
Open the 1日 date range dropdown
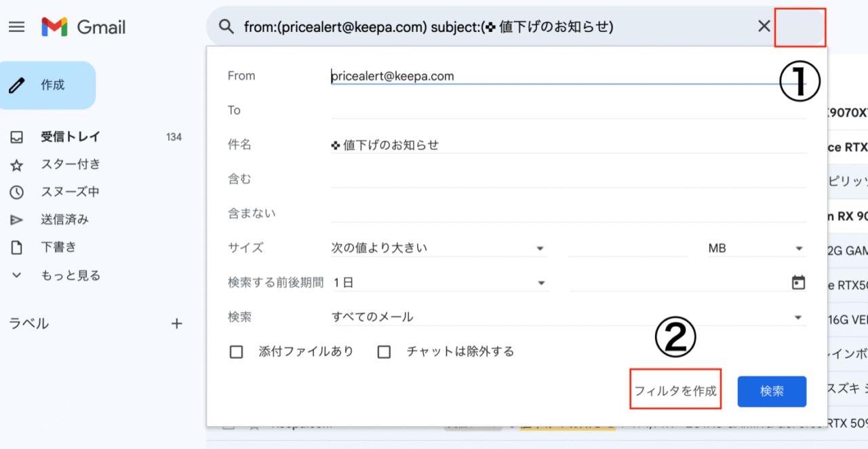pos(439,283)
